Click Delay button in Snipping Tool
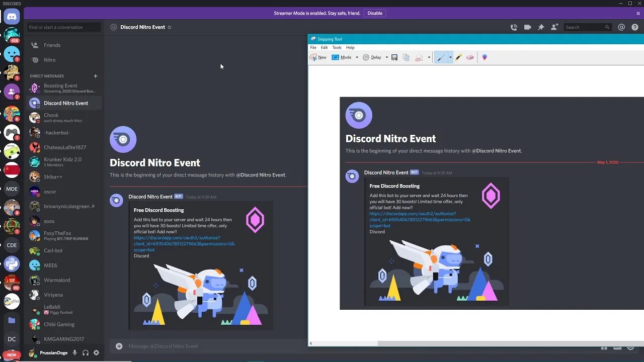Screen dimensions: 644x362 [372, 57]
